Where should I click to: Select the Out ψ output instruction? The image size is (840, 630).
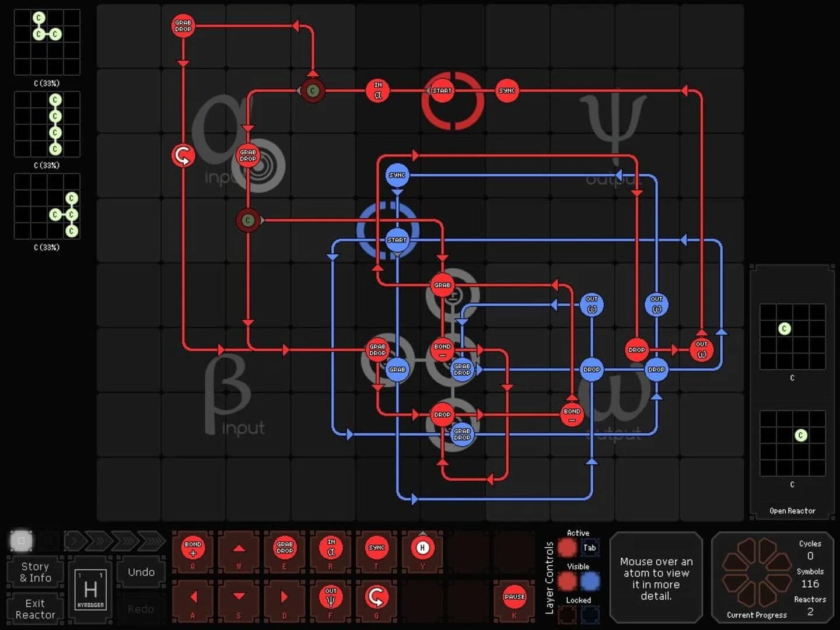(x=330, y=596)
